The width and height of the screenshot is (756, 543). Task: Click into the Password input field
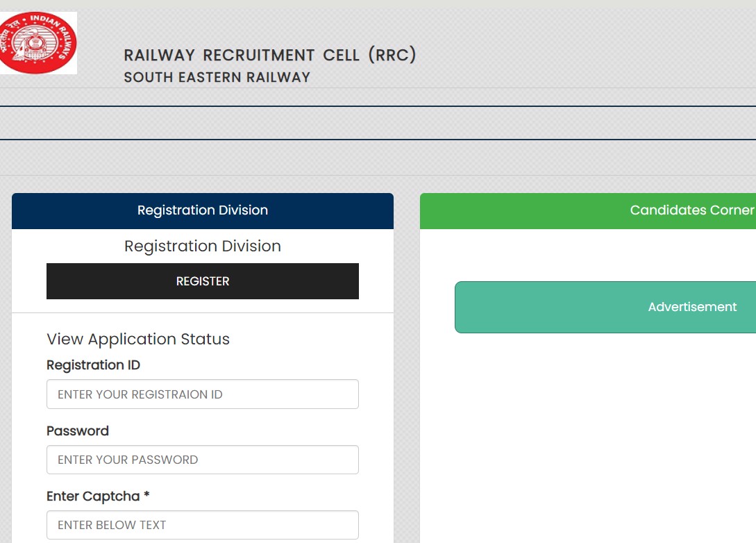202,460
